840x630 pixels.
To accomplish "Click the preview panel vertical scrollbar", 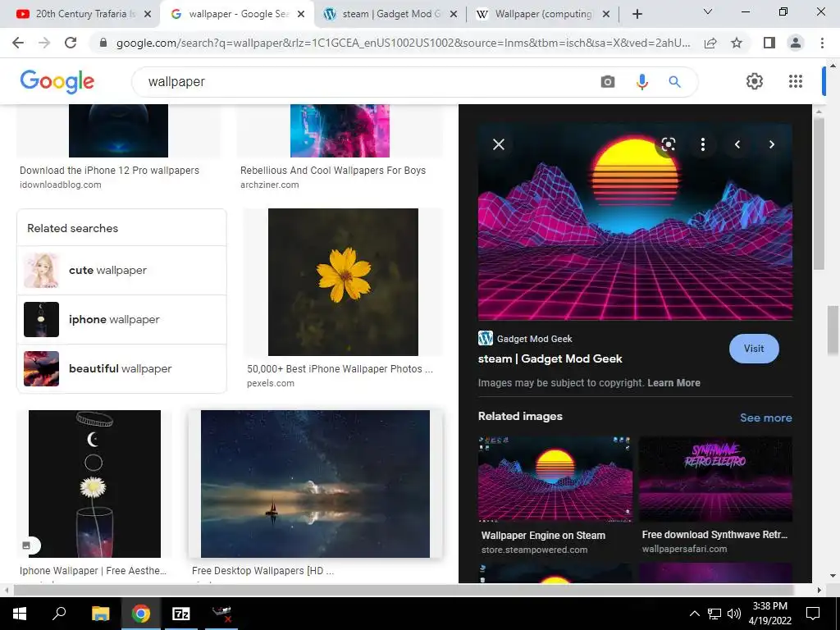I will click(x=819, y=193).
